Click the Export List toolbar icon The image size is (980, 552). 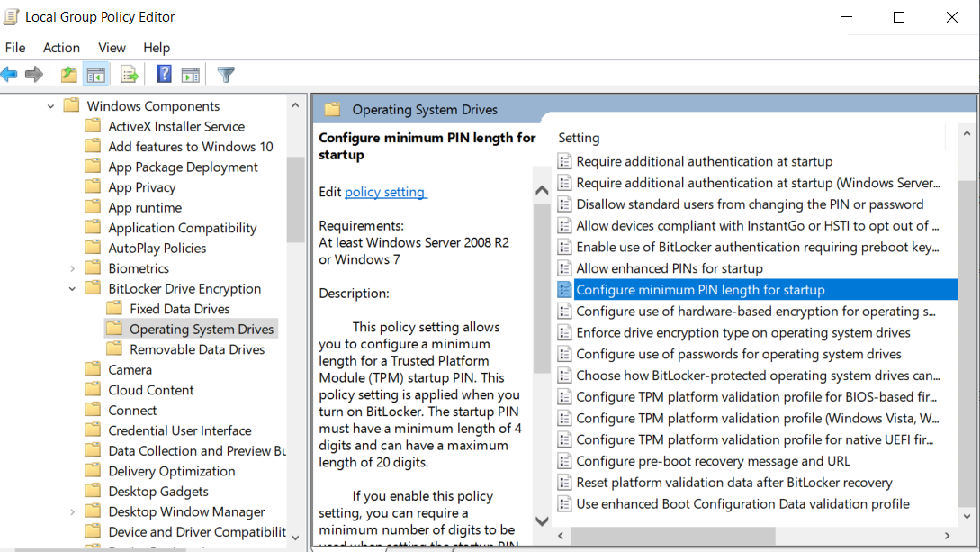tap(129, 74)
